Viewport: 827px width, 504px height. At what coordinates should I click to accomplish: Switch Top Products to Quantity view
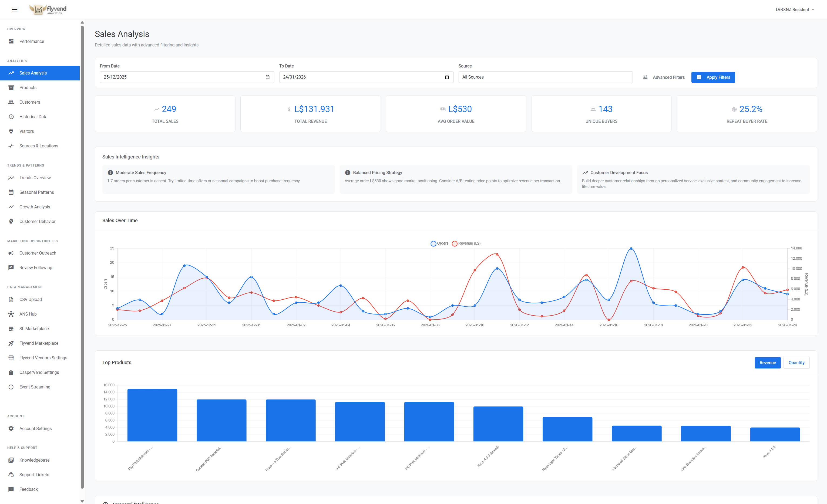[x=796, y=362]
